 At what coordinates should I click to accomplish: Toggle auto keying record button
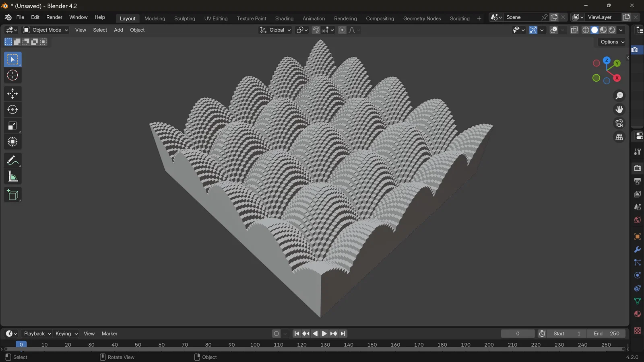click(276, 333)
